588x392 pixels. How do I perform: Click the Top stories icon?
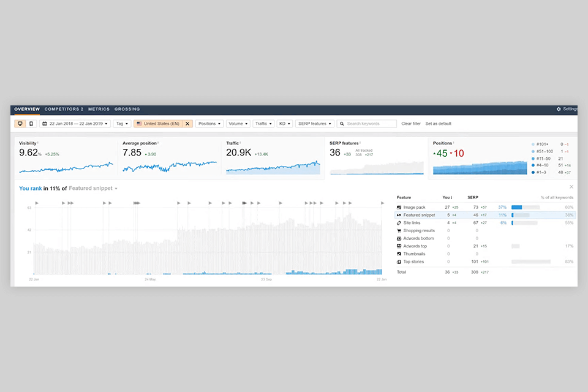tap(399, 262)
